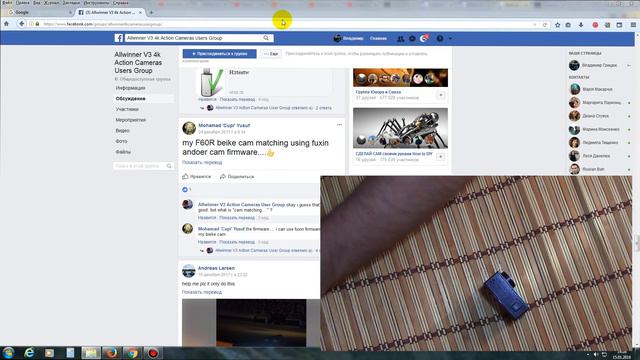Click the like reaction count icon
Screen dimensions: 640x360
click(x=185, y=190)
